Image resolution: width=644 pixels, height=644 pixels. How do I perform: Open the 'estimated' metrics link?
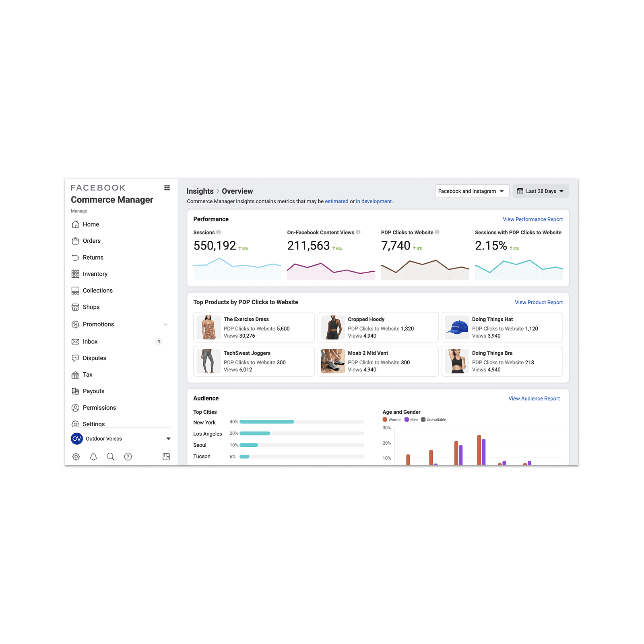pos(336,201)
